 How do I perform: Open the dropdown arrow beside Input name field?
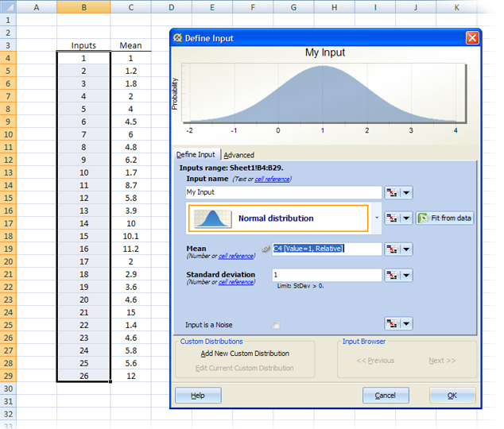tap(406, 192)
